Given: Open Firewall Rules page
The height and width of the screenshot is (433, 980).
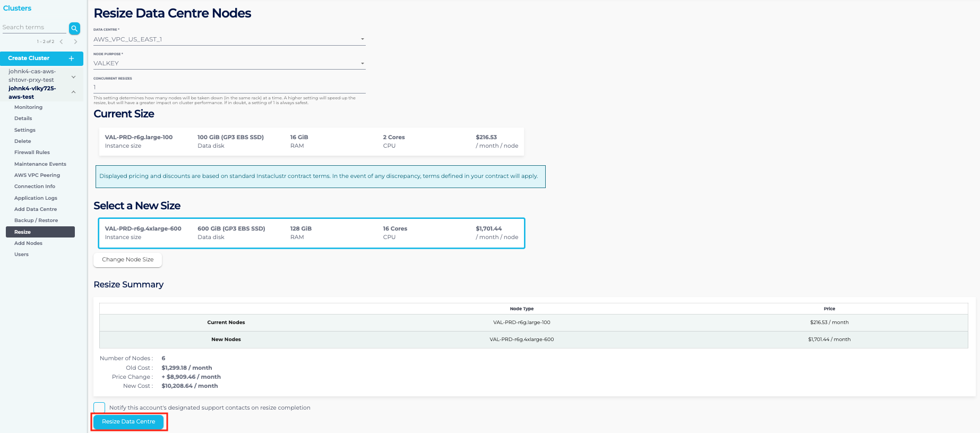Looking at the screenshot, I should click(32, 152).
